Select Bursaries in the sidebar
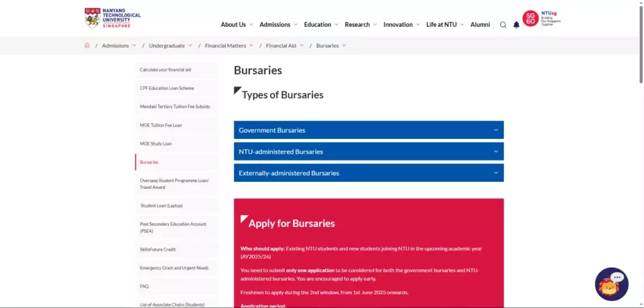The width and height of the screenshot is (644, 308). tap(177, 162)
